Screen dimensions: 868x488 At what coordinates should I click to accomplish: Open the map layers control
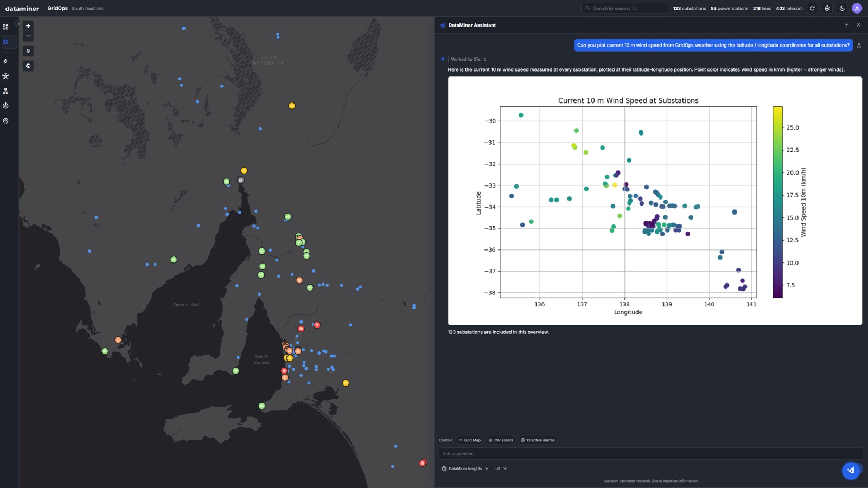(x=28, y=51)
